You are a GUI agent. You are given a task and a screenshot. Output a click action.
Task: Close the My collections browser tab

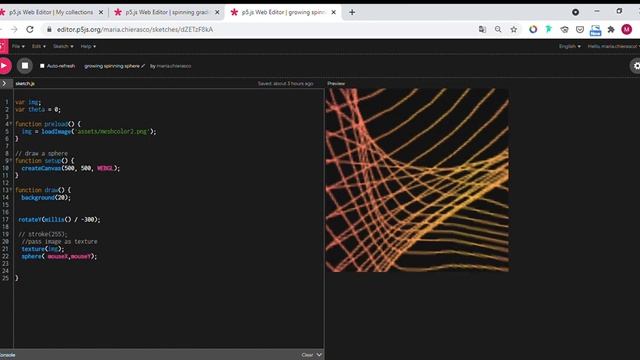tap(101, 12)
